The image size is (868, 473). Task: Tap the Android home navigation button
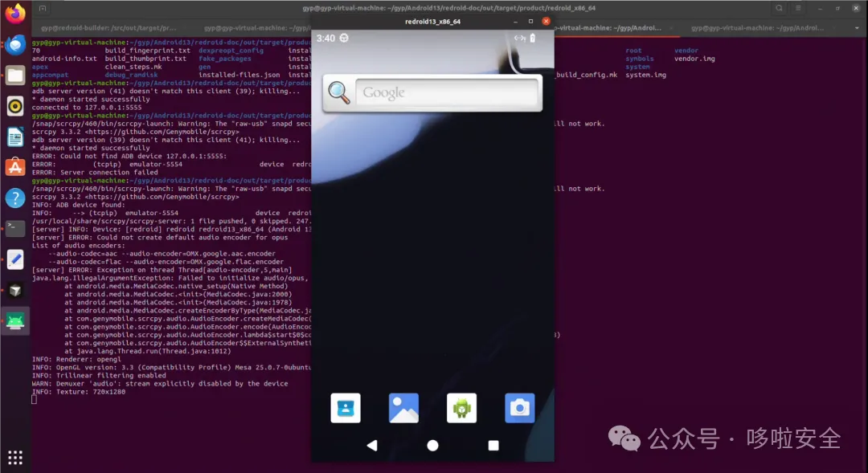433,446
